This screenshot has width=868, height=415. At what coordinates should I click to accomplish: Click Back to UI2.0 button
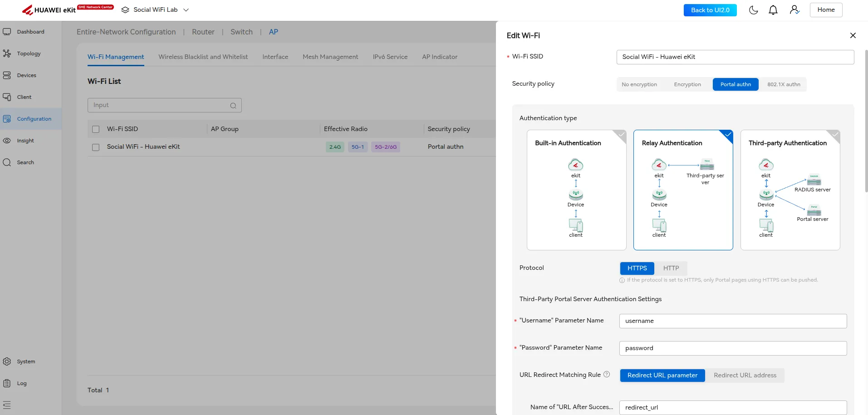pos(710,10)
